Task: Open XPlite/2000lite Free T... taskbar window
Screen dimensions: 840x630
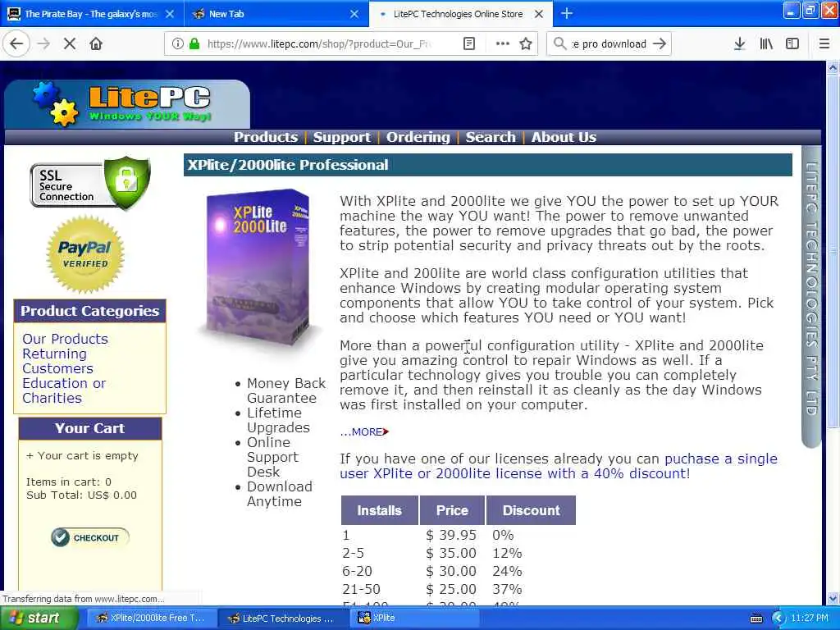Action: tap(151, 619)
